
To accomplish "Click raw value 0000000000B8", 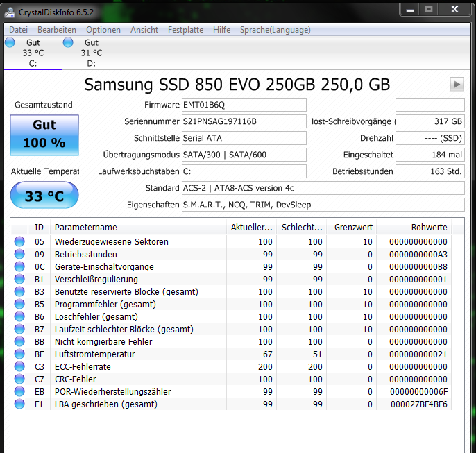I will coord(418,266).
